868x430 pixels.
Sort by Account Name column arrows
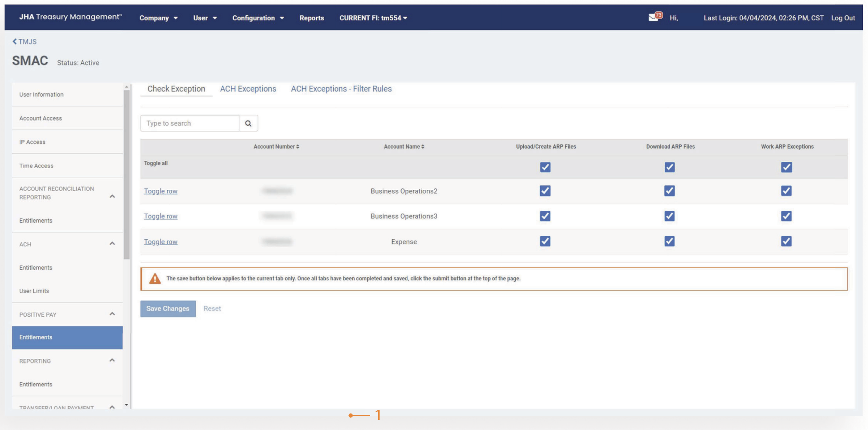tap(423, 147)
